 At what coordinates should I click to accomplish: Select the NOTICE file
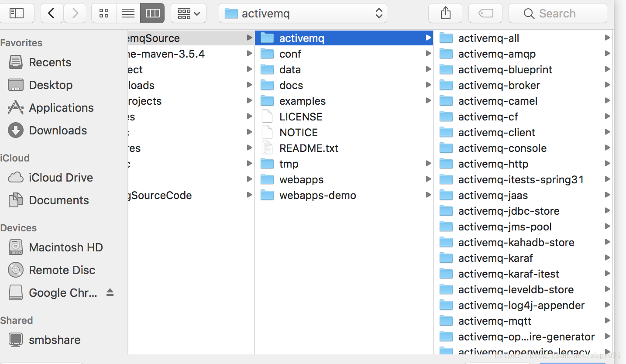(x=344, y=132)
